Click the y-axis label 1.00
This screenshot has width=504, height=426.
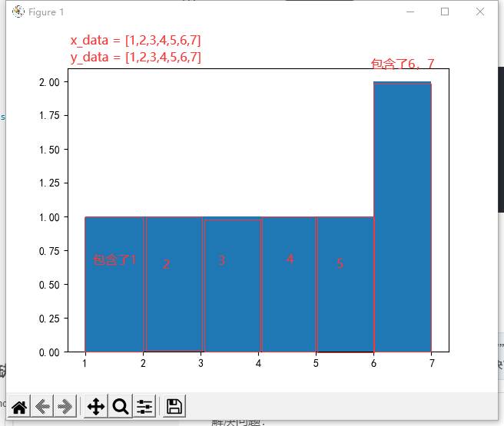tap(49, 218)
